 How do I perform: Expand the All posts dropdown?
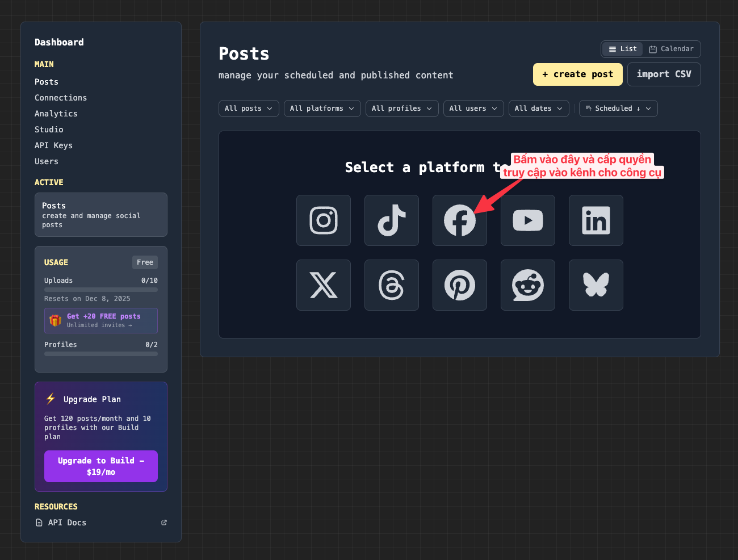(249, 108)
